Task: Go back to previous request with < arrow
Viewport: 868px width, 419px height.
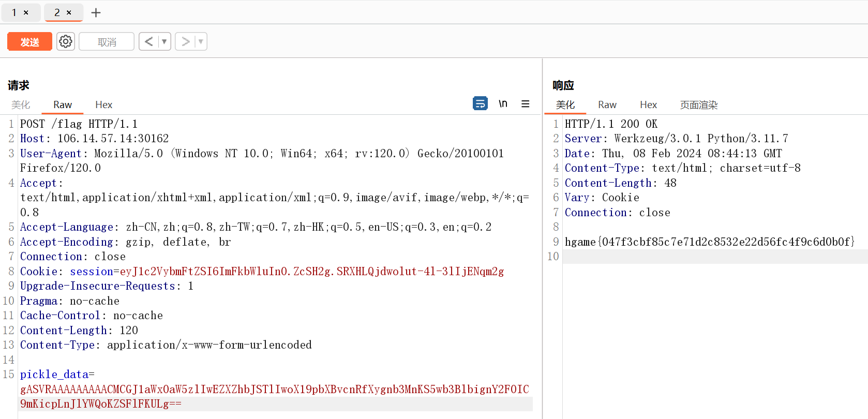Action: pos(148,41)
